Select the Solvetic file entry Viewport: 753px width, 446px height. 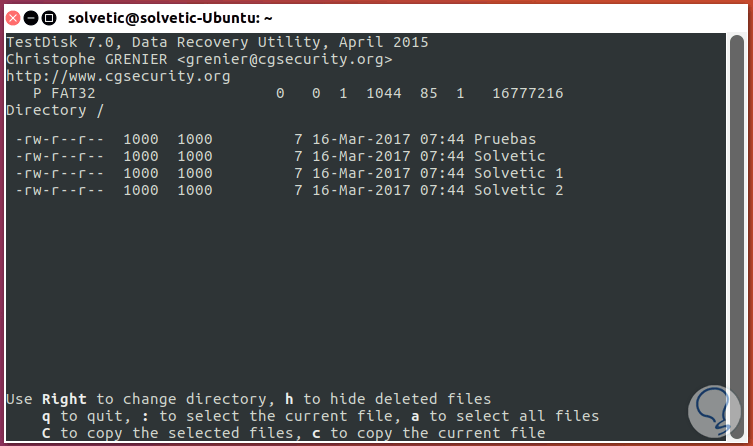click(x=509, y=156)
